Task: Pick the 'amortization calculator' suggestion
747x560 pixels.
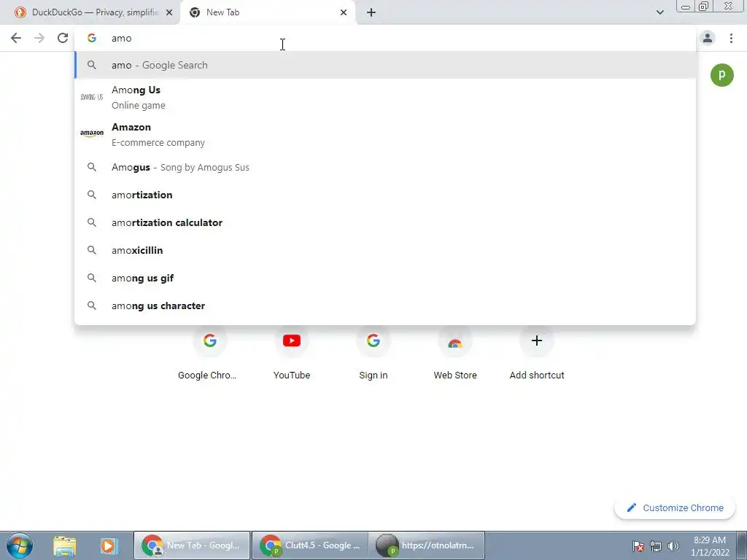Action: (385, 222)
